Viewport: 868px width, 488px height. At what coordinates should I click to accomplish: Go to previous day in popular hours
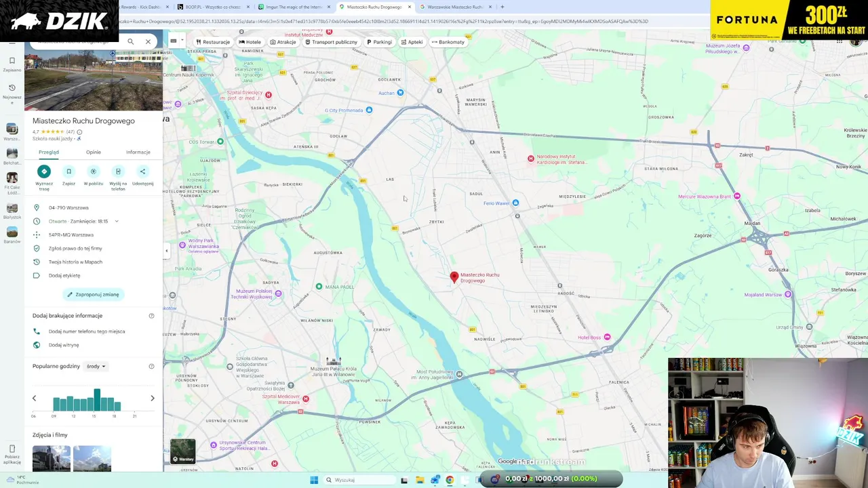(x=34, y=398)
